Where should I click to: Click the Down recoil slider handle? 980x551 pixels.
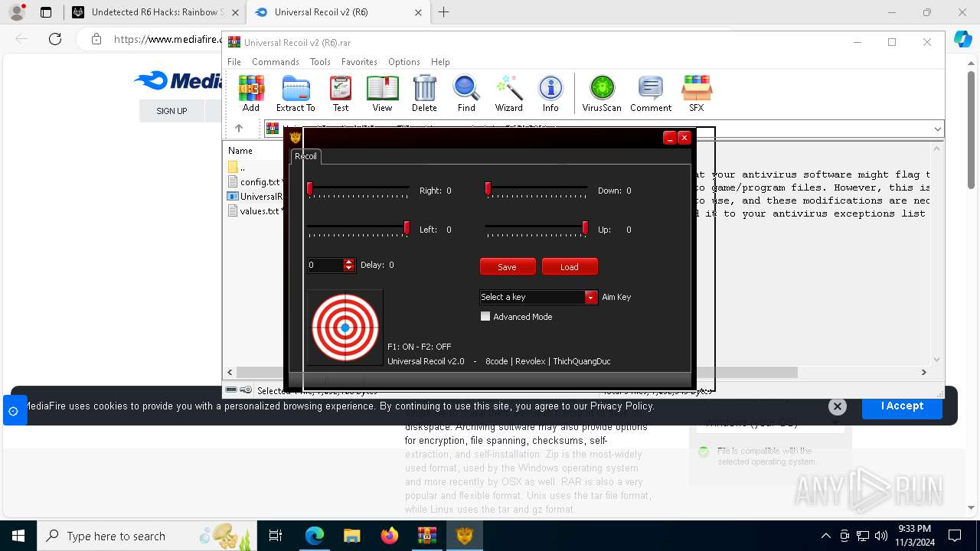[x=488, y=188]
